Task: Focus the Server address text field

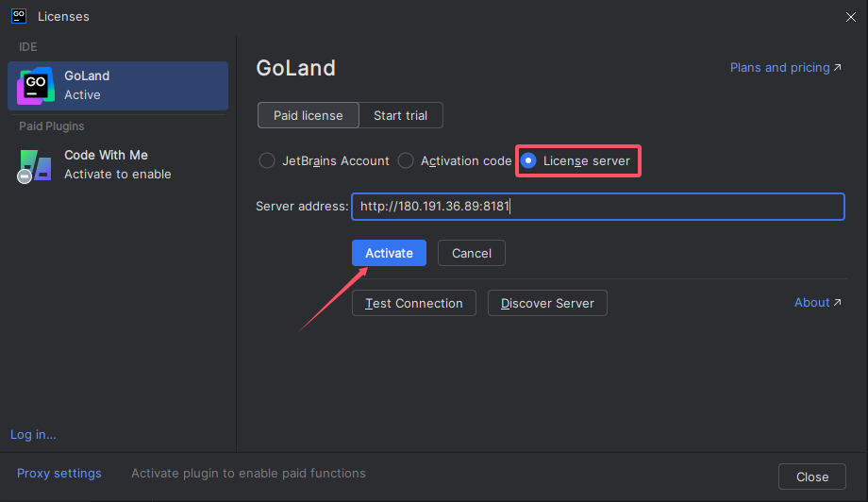Action: (597, 207)
